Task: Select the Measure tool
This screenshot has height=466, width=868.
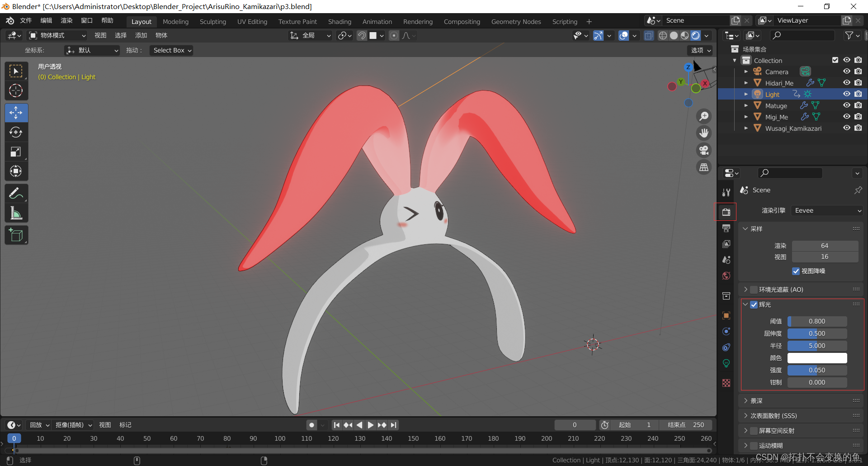Action: (16, 213)
